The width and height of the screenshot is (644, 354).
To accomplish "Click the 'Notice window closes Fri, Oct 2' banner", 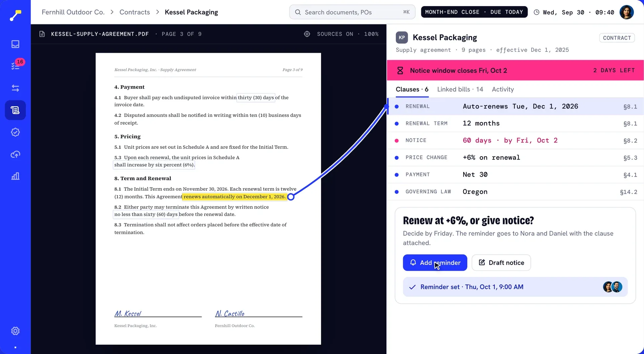I will [516, 70].
